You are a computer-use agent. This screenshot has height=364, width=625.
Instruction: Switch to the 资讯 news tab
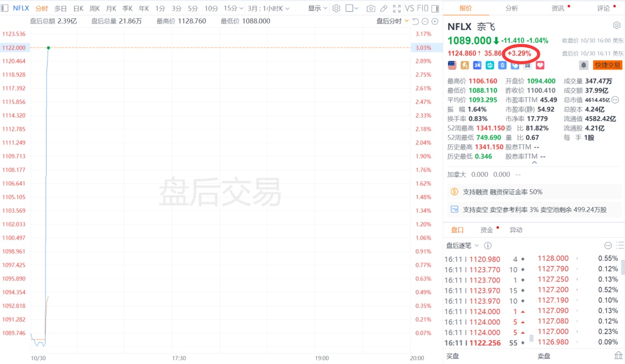point(558,8)
